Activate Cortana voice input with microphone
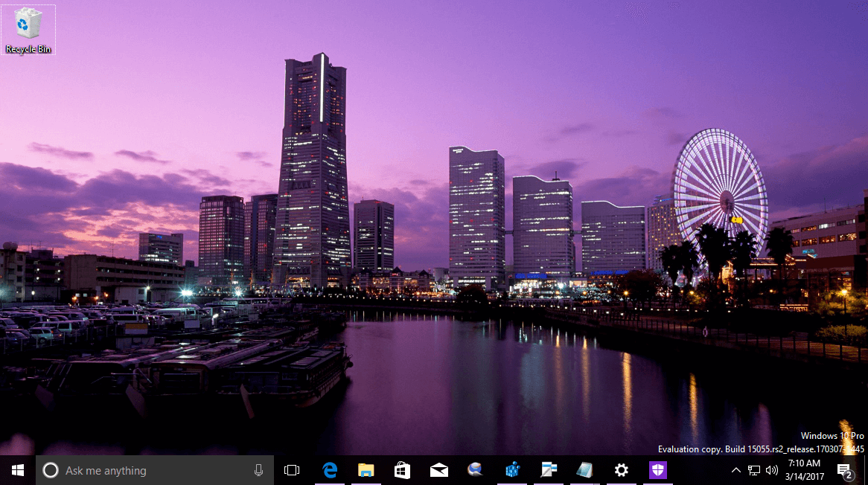The height and width of the screenshot is (485, 868). [x=258, y=470]
